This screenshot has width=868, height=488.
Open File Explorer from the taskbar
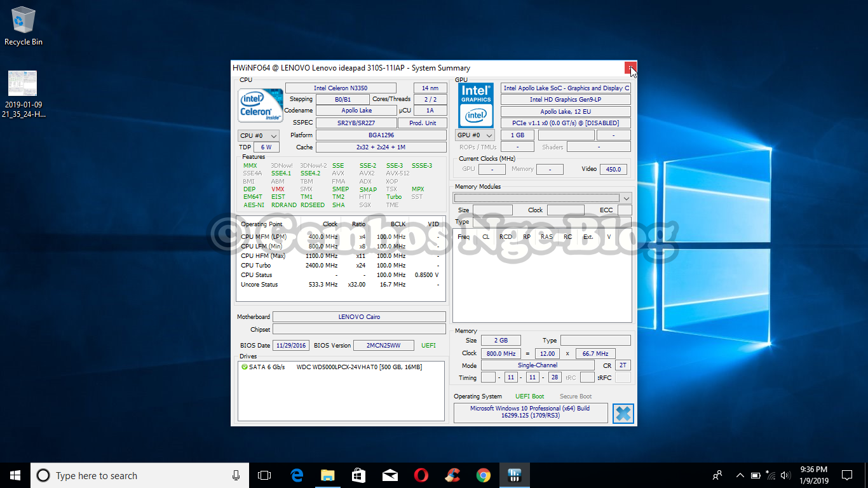click(x=327, y=475)
